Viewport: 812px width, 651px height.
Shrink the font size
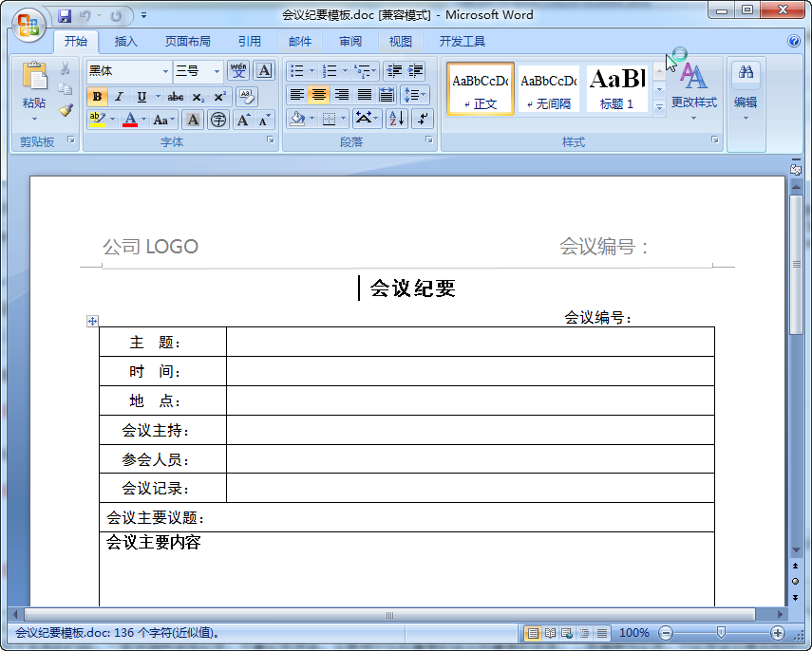pyautogui.click(x=264, y=121)
